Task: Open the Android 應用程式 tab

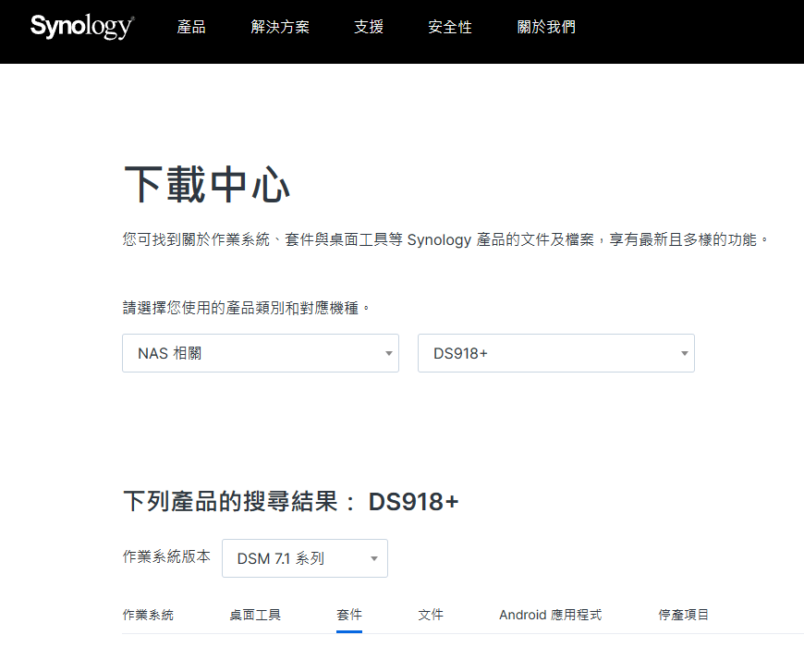Action: tap(550, 615)
